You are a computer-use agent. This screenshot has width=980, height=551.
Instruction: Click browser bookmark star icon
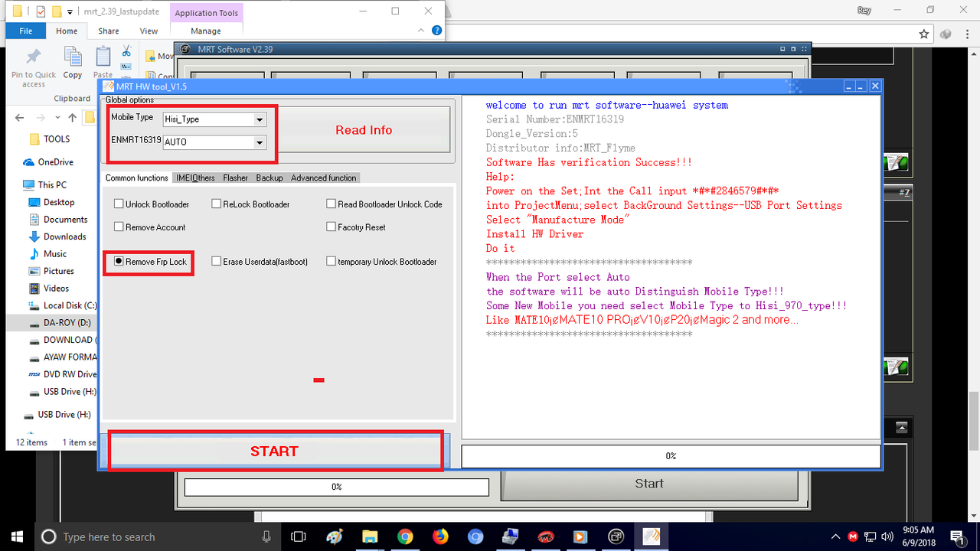coord(924,34)
